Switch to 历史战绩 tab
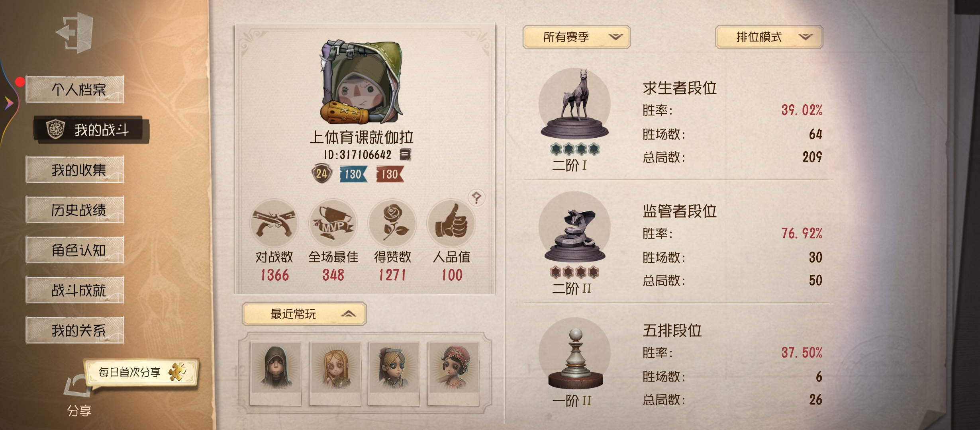The image size is (980, 430). click(x=75, y=210)
